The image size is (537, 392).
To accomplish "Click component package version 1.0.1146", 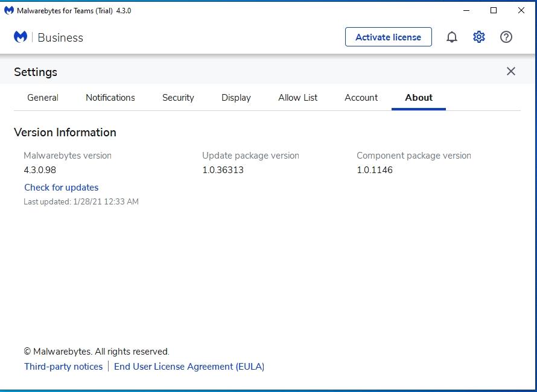I will coord(375,170).
